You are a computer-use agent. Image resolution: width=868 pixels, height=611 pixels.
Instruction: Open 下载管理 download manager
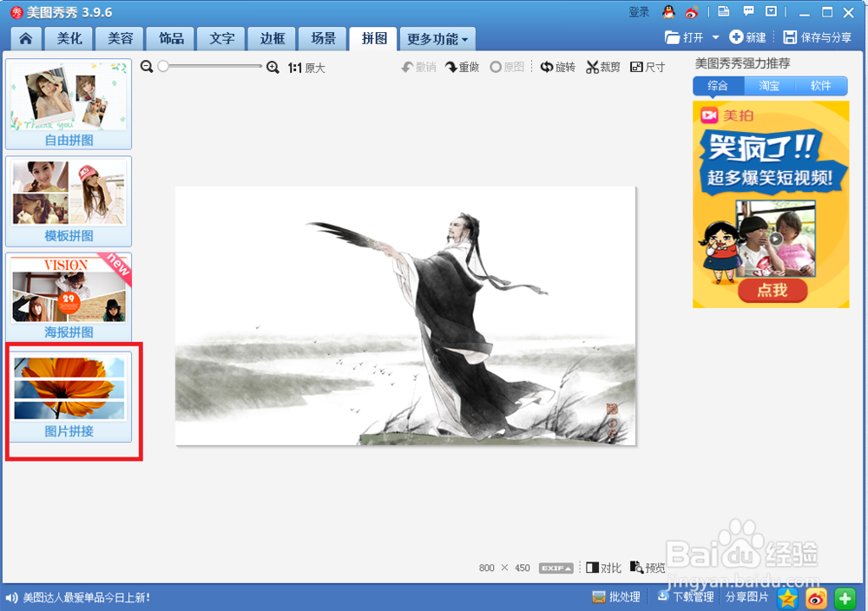pos(686,597)
